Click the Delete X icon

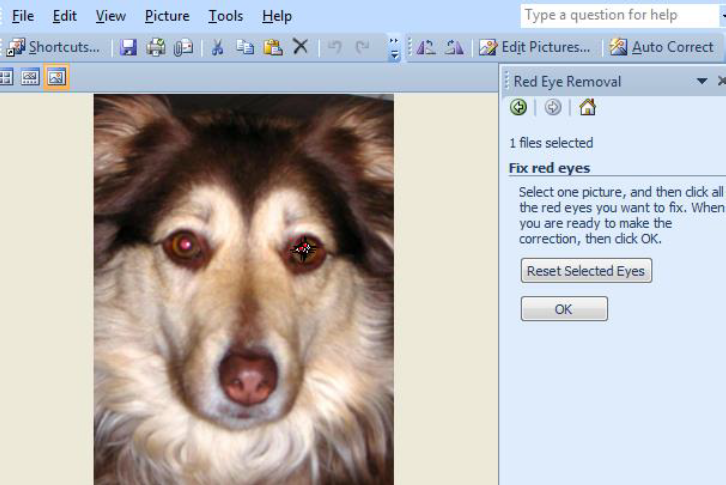click(x=300, y=47)
